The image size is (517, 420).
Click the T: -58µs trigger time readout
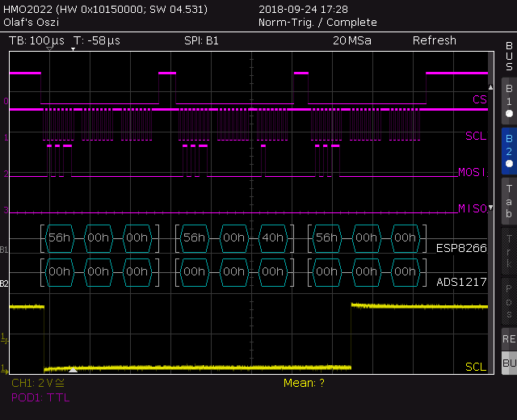point(97,40)
